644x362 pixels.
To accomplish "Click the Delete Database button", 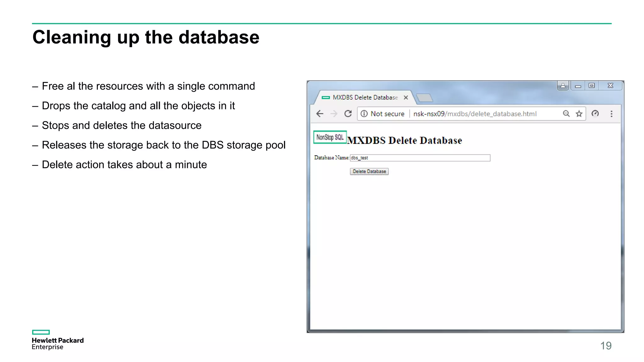I will 369,171.
